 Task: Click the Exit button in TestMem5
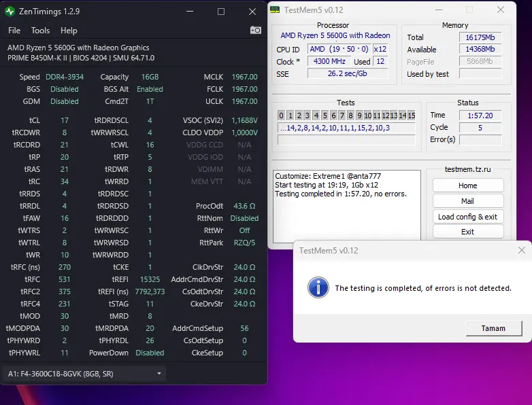(x=468, y=232)
